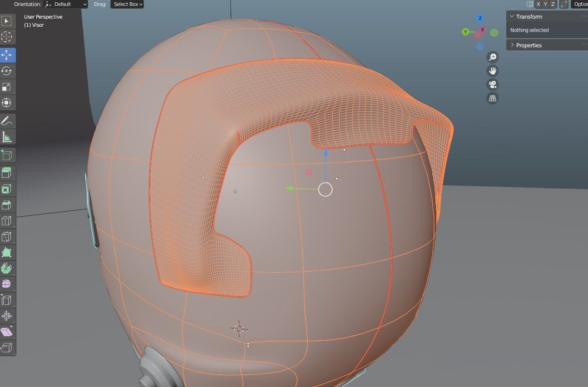
Task: Choose the Knife tool
Action: click(x=7, y=237)
